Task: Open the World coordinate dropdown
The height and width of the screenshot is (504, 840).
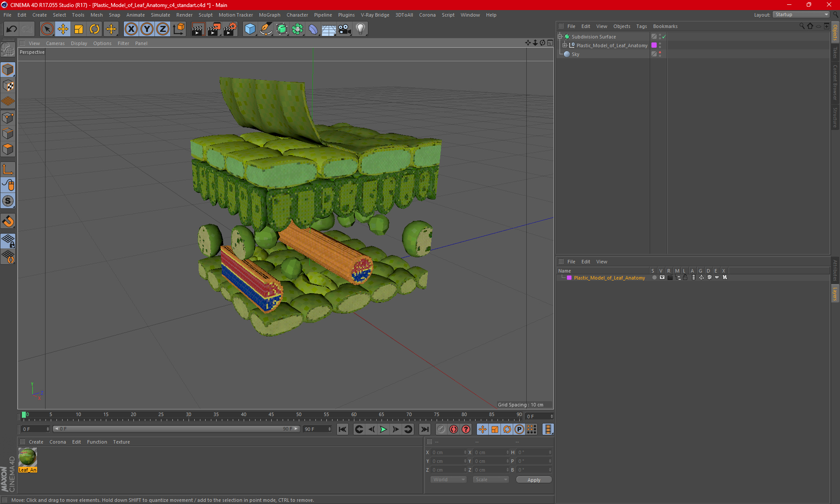Action: click(448, 479)
